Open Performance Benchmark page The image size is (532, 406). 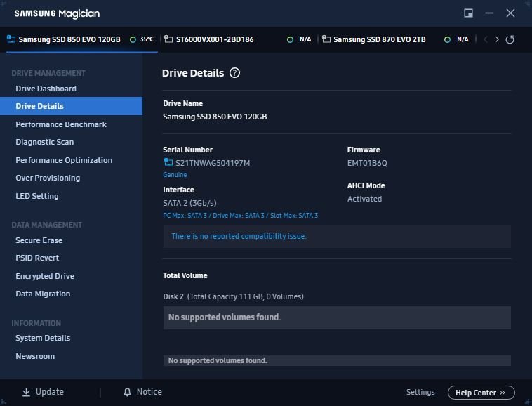click(61, 124)
